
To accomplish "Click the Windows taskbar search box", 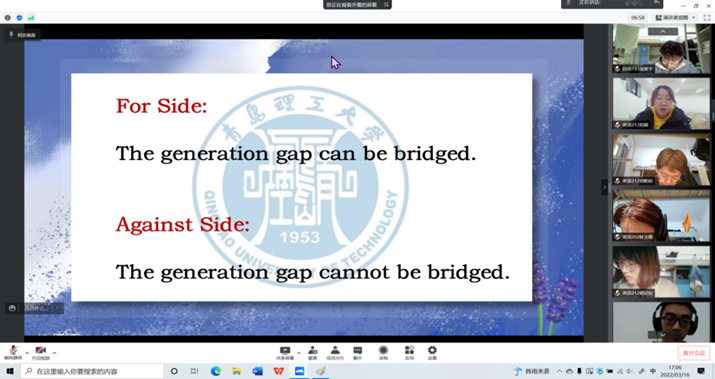I will [x=93, y=371].
